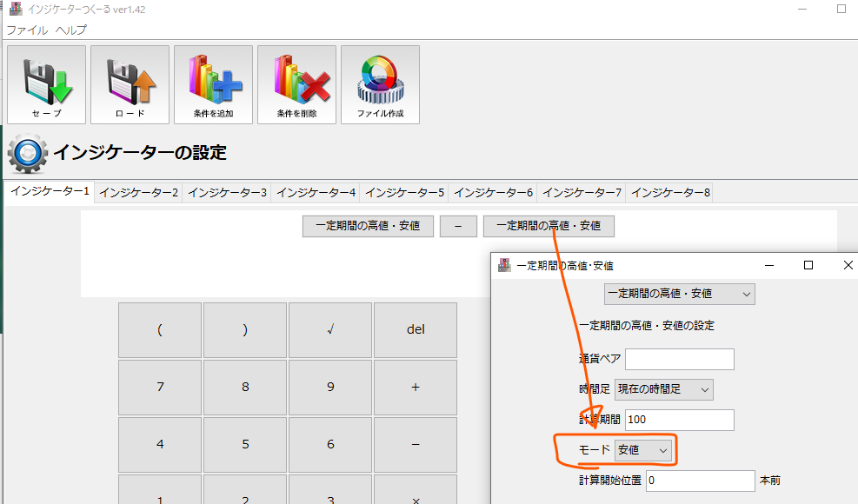The width and height of the screenshot is (858, 504).
Task: Click the 計算期間 field containing 100
Action: 679,420
